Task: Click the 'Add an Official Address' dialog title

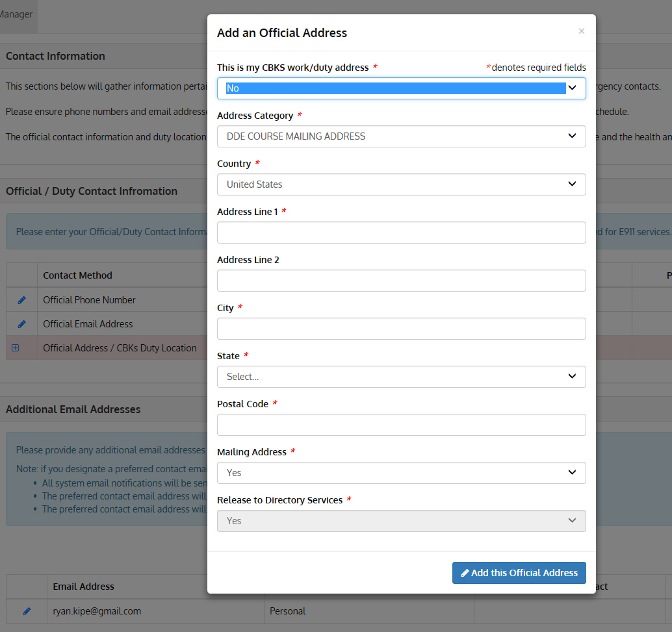Action: (282, 33)
